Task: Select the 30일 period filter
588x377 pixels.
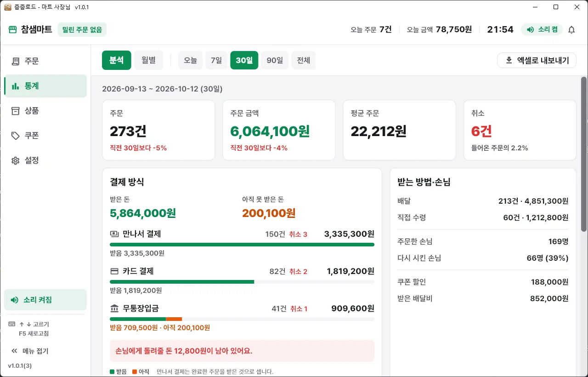Action: tap(244, 60)
